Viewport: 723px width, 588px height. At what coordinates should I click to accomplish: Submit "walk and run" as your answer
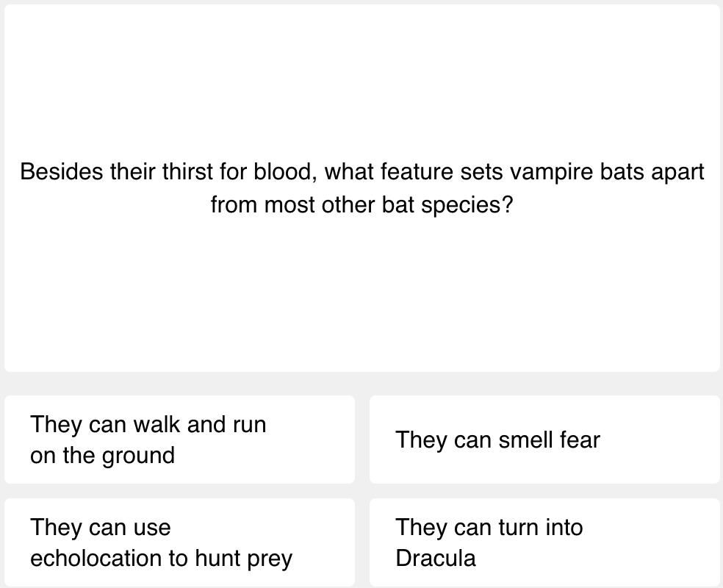[x=179, y=440]
